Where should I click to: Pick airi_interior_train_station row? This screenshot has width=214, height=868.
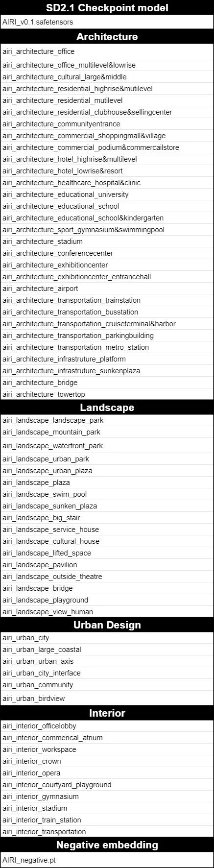click(x=107, y=820)
